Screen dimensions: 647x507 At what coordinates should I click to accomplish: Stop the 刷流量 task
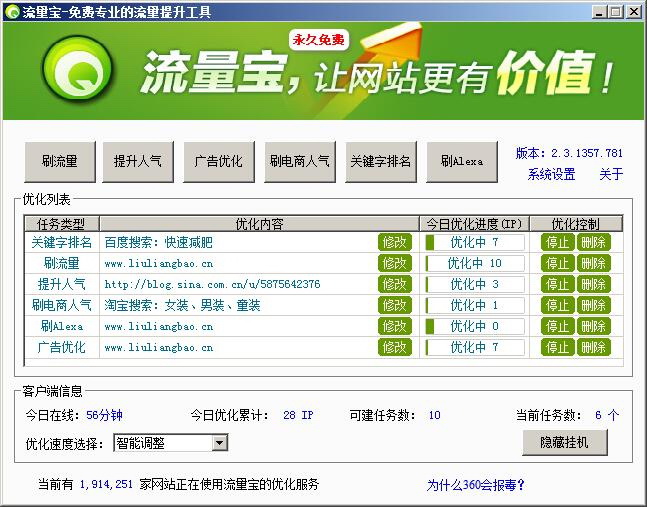point(557,263)
